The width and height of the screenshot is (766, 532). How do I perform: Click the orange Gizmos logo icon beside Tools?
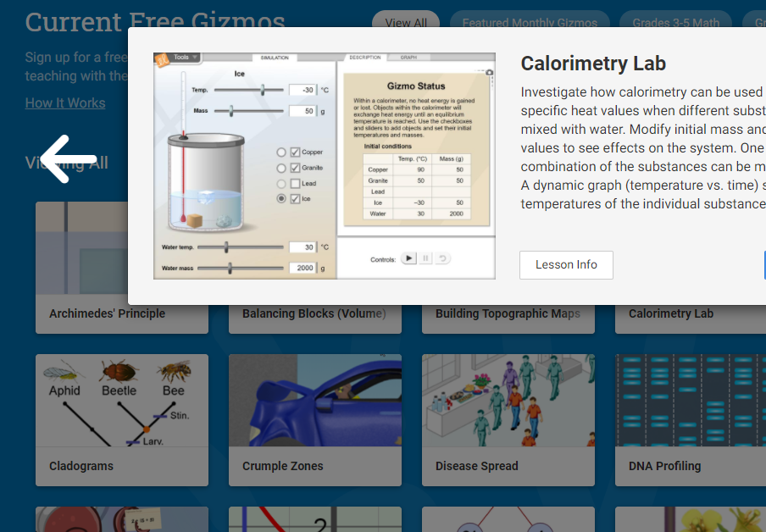tap(162, 59)
